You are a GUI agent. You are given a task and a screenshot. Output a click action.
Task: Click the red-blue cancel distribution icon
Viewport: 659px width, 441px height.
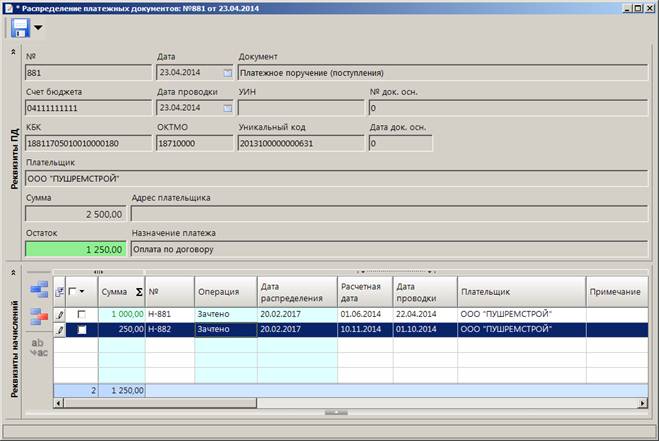(x=39, y=317)
